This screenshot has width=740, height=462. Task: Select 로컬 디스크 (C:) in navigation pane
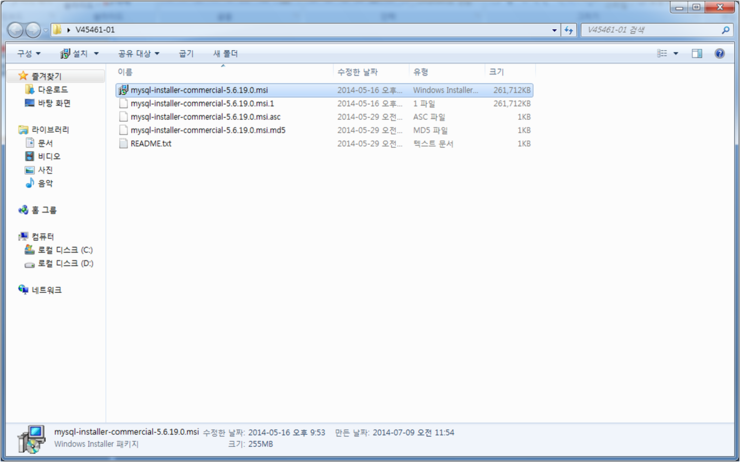point(65,250)
